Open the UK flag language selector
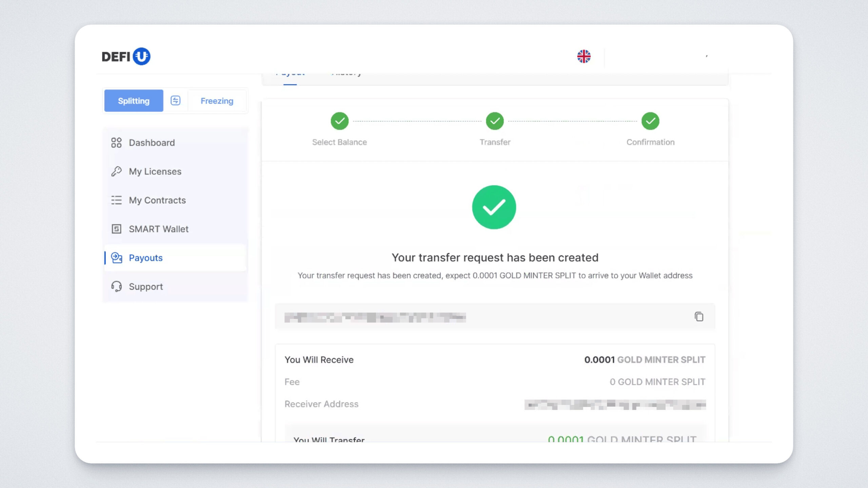Viewport: 868px width, 488px height. pyautogui.click(x=584, y=56)
